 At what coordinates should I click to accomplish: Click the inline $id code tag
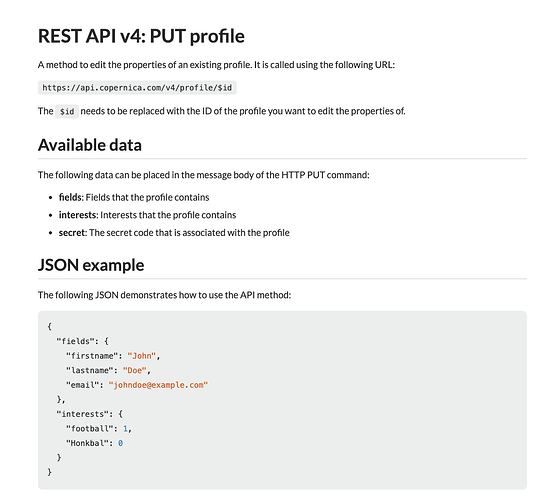67,111
